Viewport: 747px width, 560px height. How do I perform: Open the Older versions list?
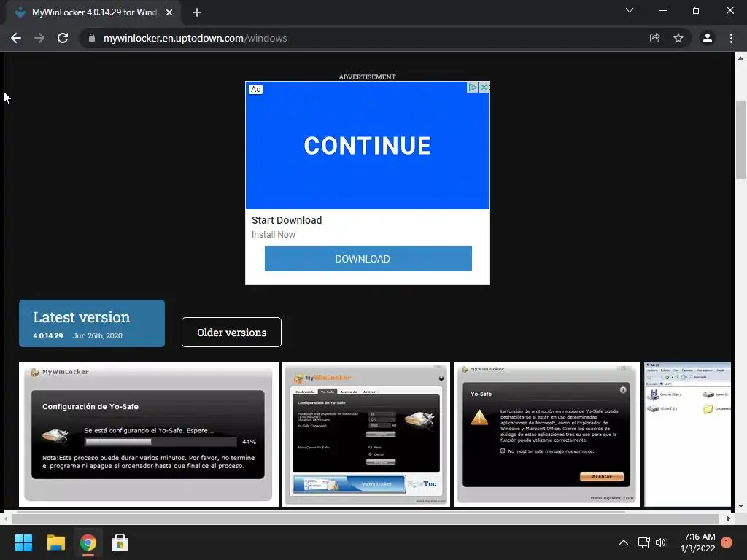point(231,332)
